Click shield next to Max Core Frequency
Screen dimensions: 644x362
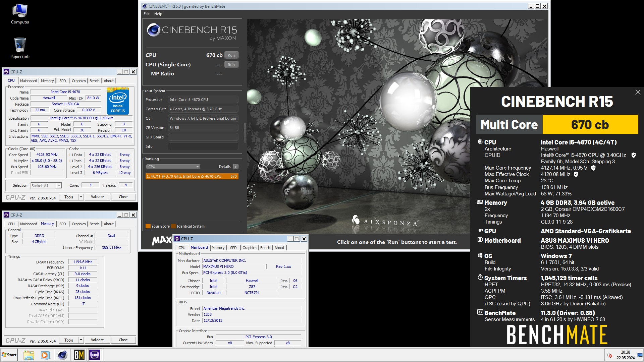point(593,168)
